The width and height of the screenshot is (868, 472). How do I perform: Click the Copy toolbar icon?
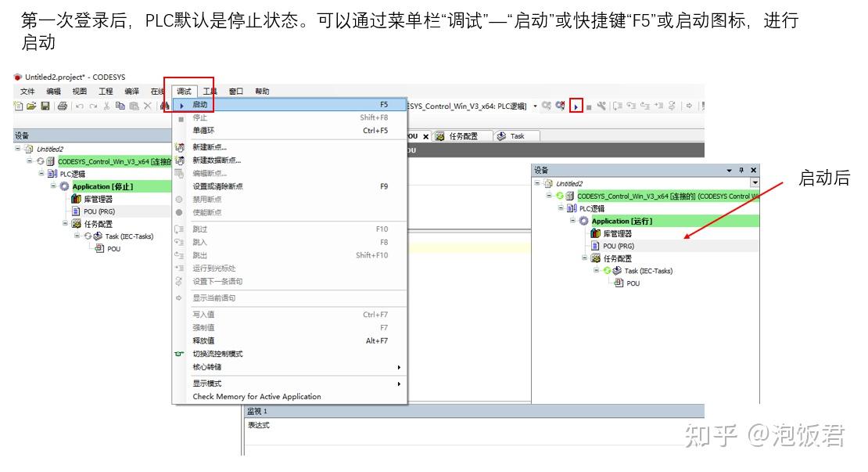120,106
